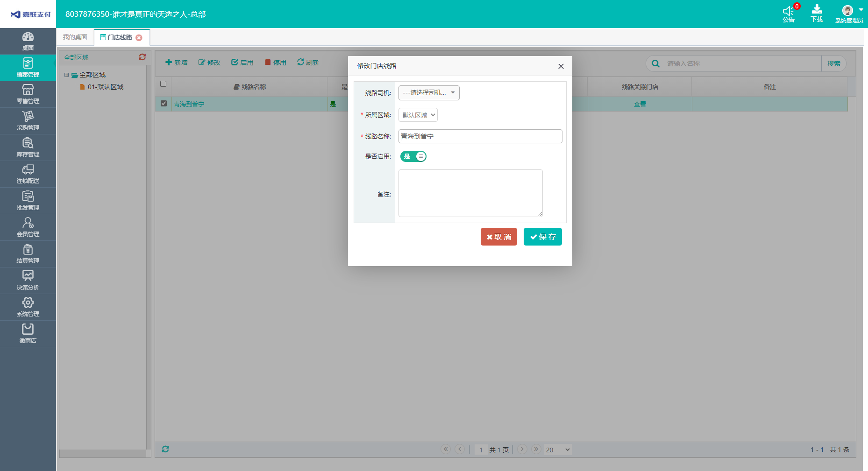
Task: Switch to the 我的桌面 tab
Action: click(75, 37)
